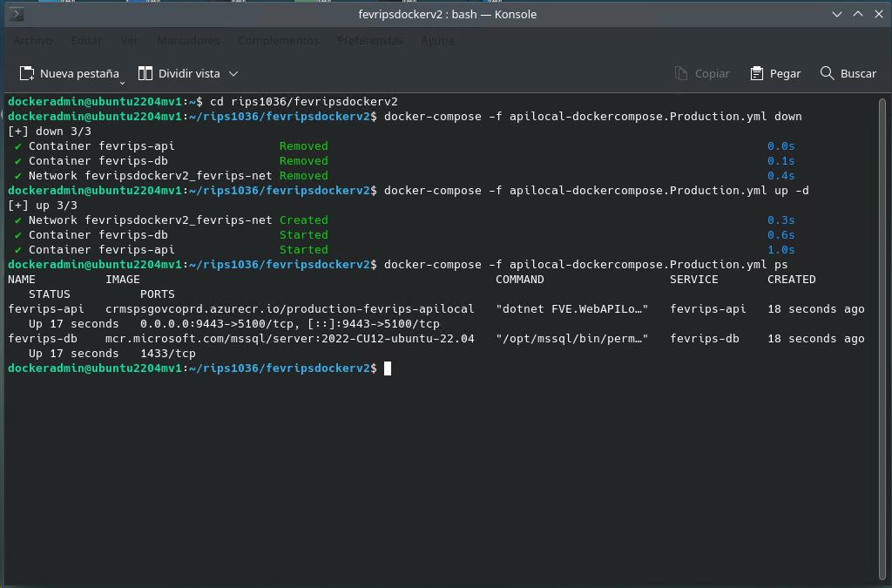Viewport: 892px width, 588px height.
Task: Click the text 'cd rips1036/fevripsdockerv2'
Action: pos(304,101)
